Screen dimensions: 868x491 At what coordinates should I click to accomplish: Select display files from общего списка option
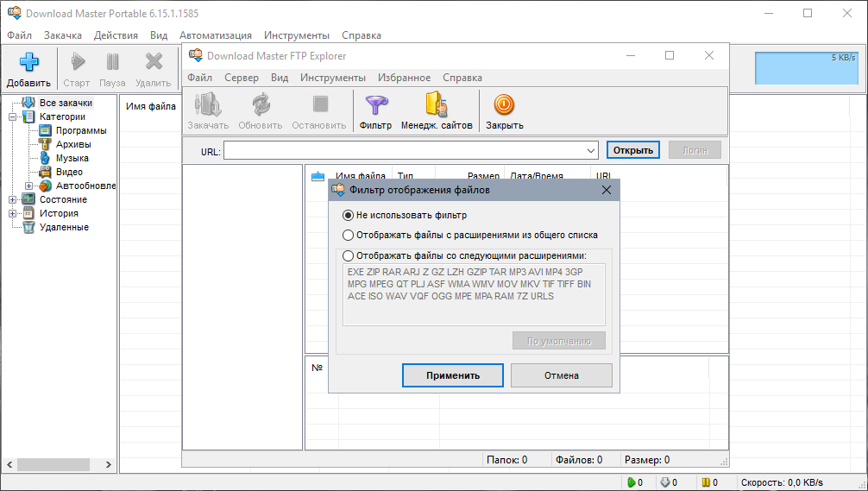(x=349, y=235)
